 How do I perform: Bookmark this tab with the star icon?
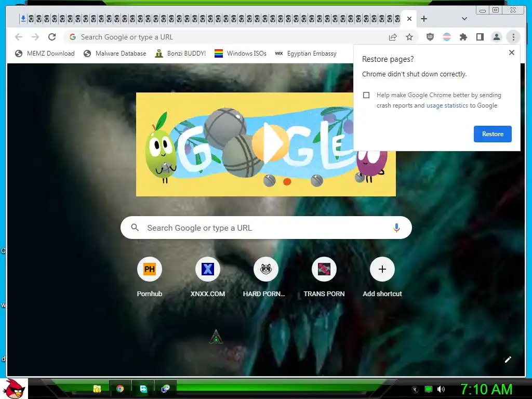click(x=409, y=37)
